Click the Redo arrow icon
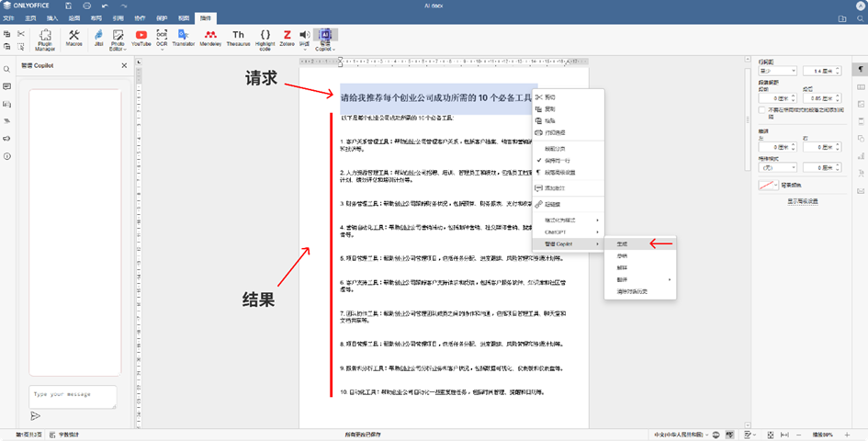The height and width of the screenshot is (441, 868). pos(123,6)
